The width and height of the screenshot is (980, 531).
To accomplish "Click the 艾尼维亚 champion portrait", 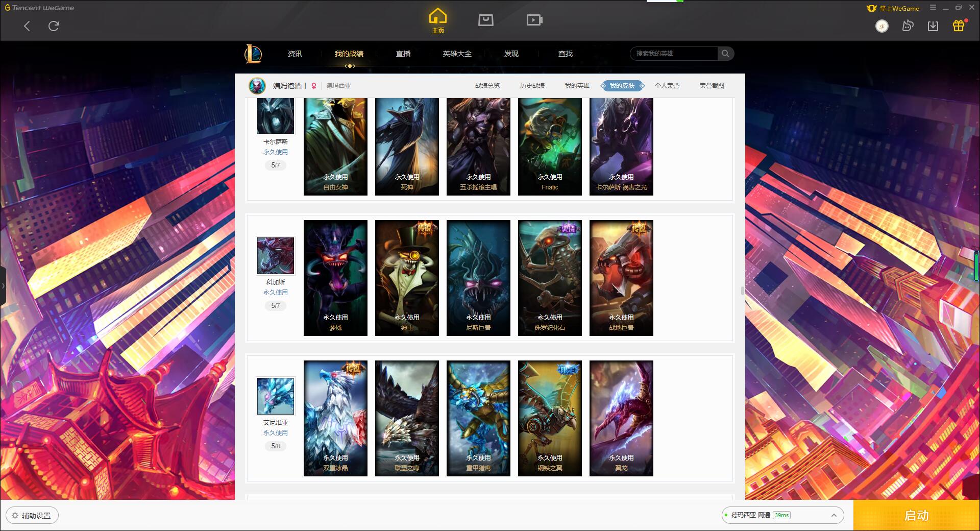I will (x=276, y=396).
